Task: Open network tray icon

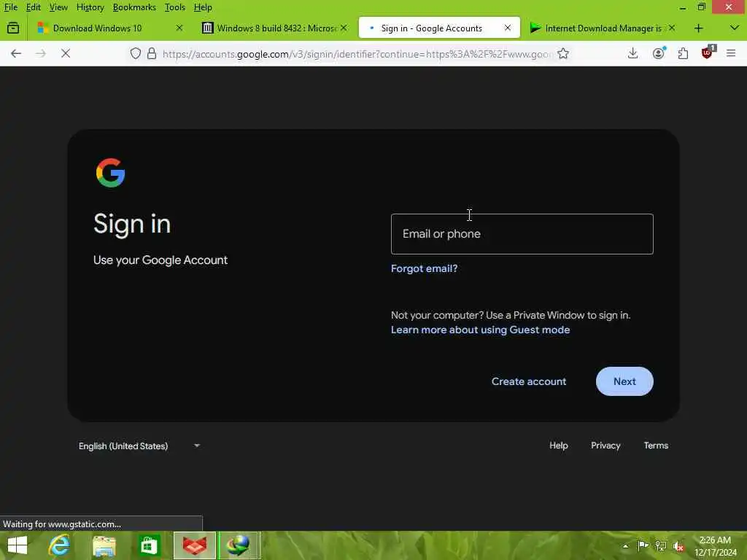Action: [x=661, y=545]
